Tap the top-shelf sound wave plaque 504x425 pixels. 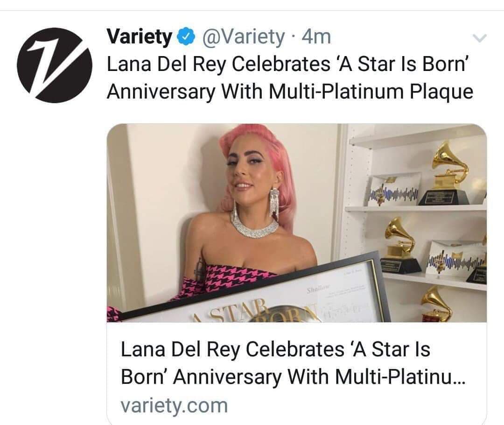click(394, 191)
